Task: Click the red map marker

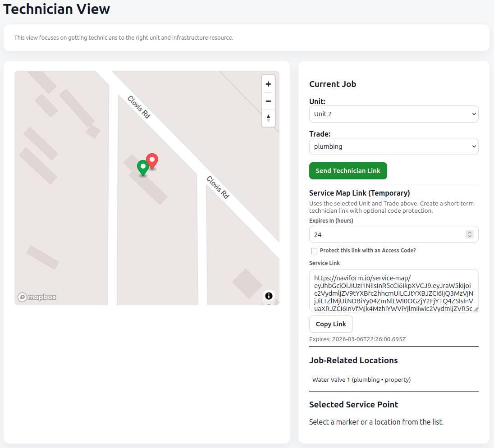Action: coord(152,160)
